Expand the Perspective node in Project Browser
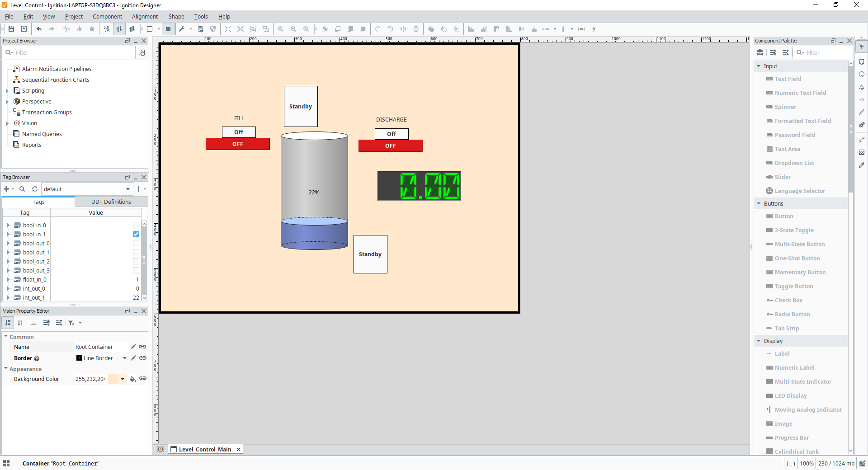This screenshot has width=868, height=470. coord(8,102)
